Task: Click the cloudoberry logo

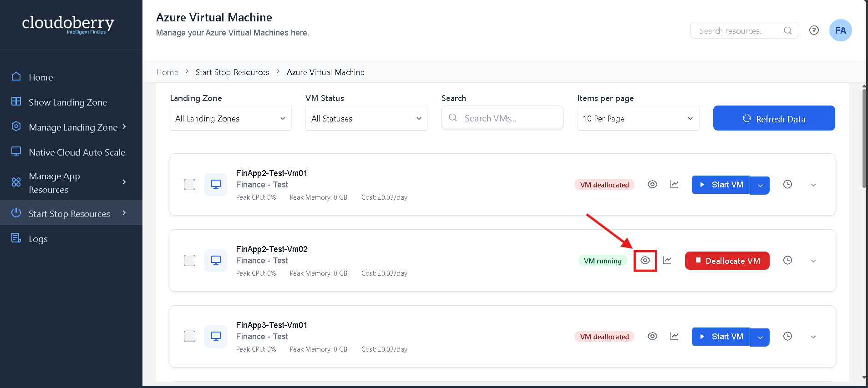Action: (x=68, y=25)
